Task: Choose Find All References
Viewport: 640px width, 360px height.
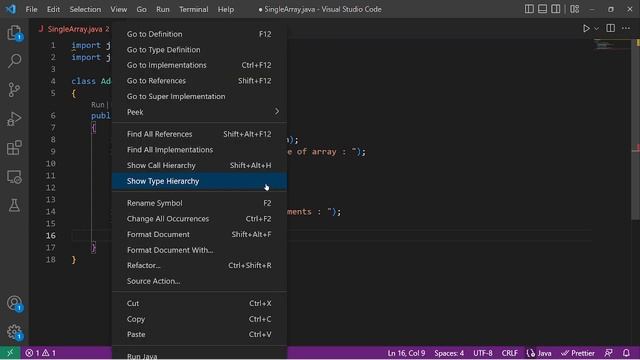Action: 199,134
